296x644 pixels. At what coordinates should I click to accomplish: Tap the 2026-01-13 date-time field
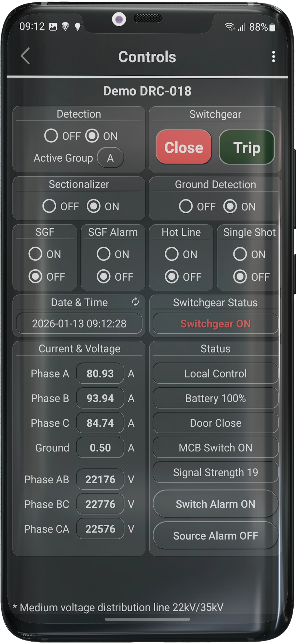click(x=79, y=323)
